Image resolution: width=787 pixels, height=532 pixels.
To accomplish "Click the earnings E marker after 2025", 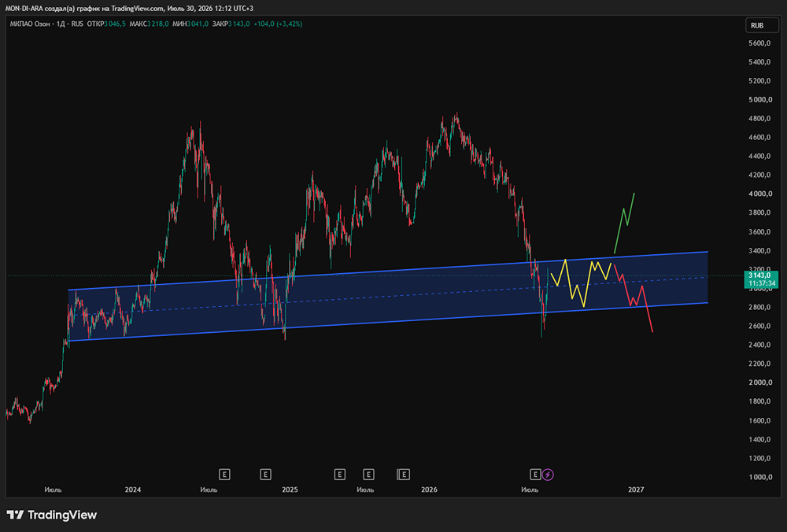I will (x=340, y=475).
